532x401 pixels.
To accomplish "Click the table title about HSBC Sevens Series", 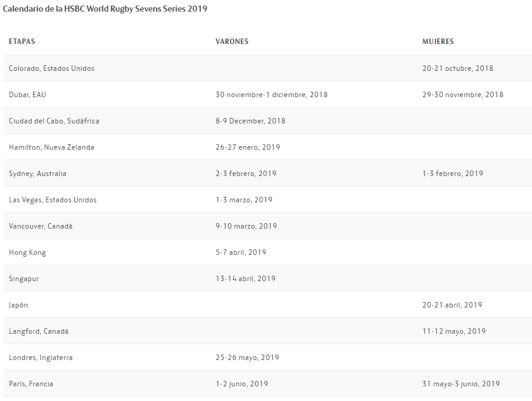I will click(x=105, y=9).
